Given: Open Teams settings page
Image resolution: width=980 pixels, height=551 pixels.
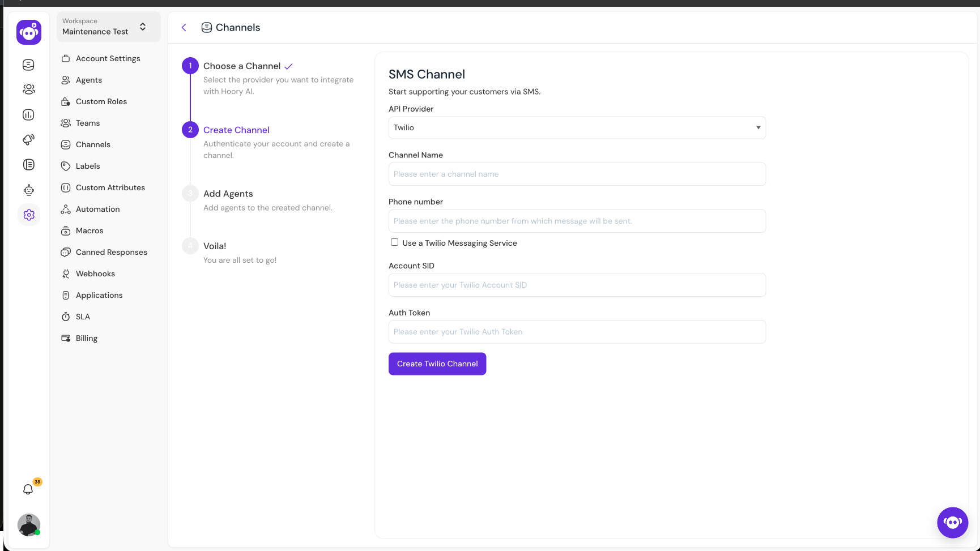Looking at the screenshot, I should [88, 123].
